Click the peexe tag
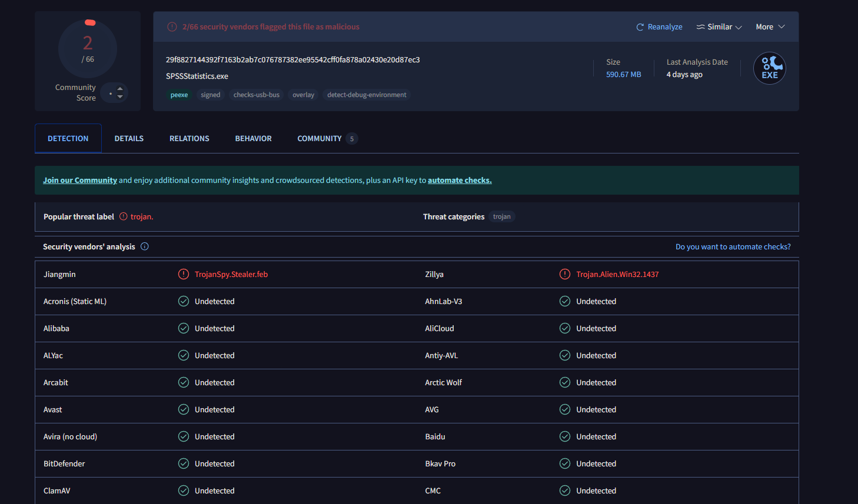 coord(179,95)
